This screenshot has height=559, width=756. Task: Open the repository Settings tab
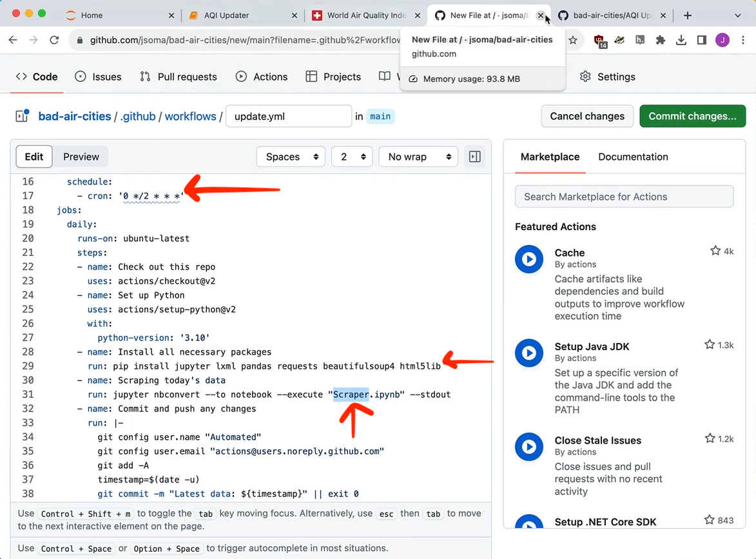608,77
